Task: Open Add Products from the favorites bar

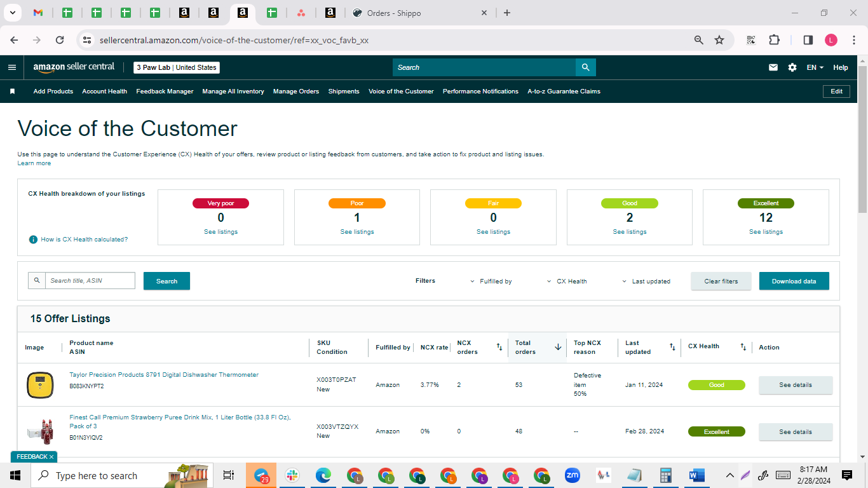Action: [x=53, y=91]
